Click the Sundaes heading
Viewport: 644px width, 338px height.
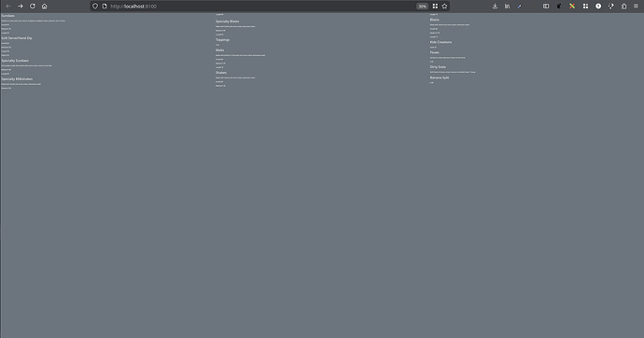7,16
